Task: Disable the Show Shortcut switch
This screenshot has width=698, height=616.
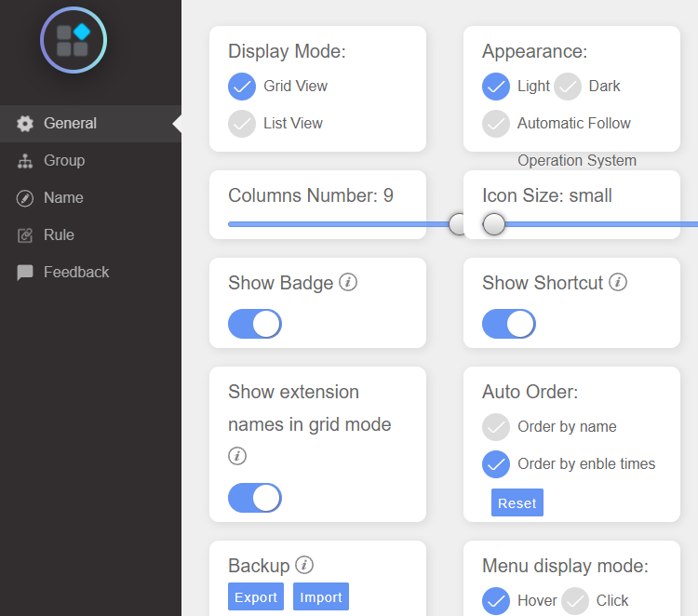Action: point(509,324)
